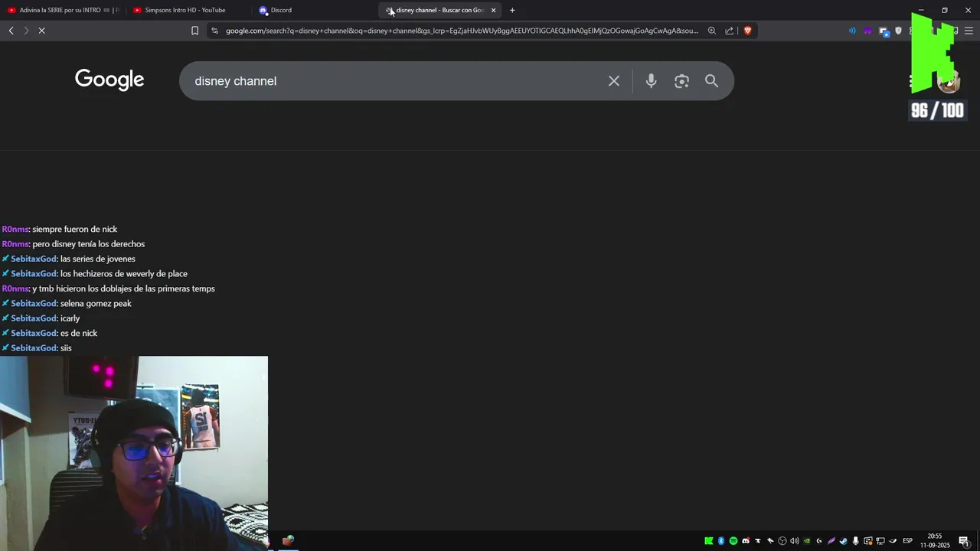Click chat message 'icarly'

click(70, 318)
